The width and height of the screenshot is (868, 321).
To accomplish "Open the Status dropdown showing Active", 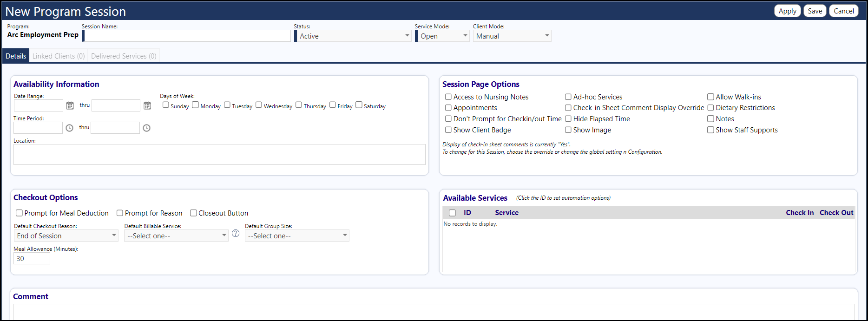I will 354,36.
